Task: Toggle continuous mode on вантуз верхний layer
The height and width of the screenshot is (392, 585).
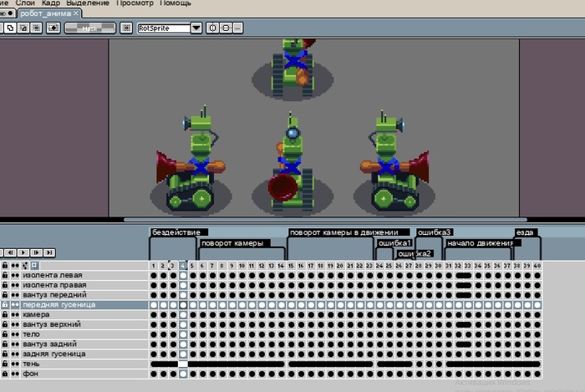Action: click(15, 324)
